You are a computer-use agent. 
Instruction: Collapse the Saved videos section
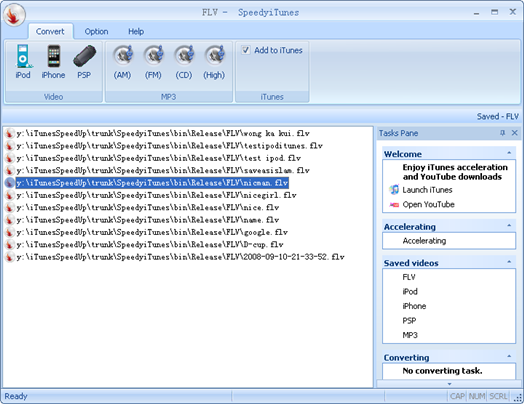pos(509,262)
